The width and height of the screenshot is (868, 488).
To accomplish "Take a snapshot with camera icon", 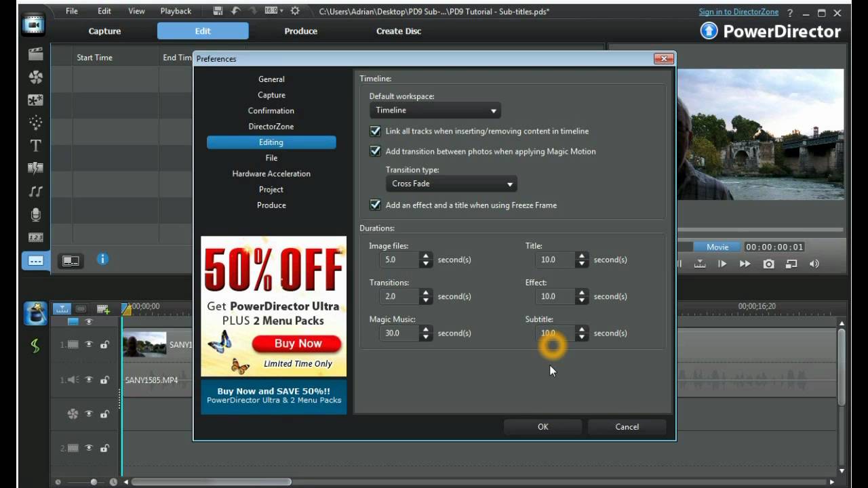I will click(768, 264).
